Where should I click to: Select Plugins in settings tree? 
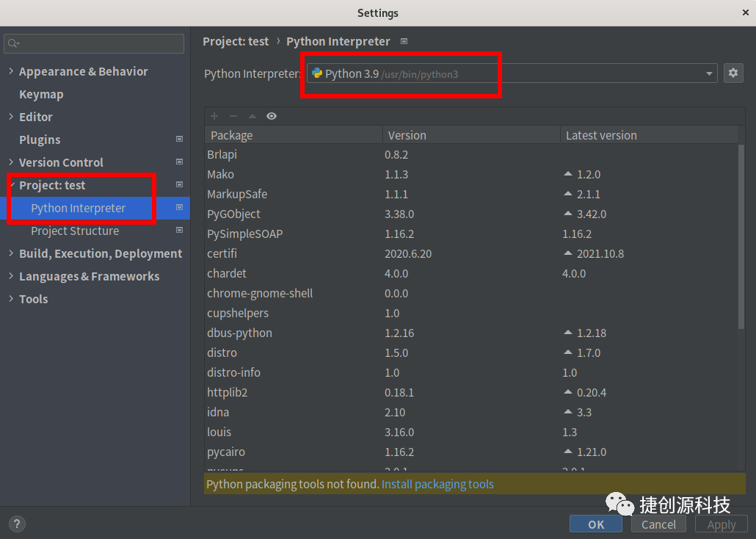pos(40,140)
